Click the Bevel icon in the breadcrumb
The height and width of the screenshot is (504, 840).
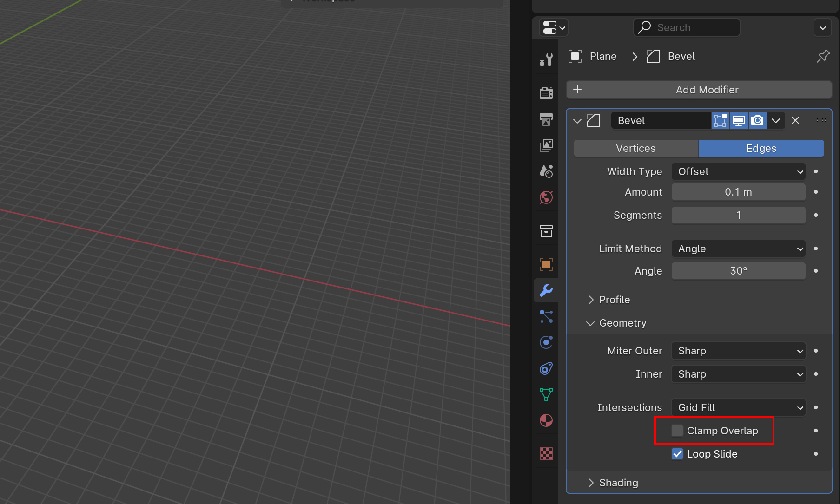pos(653,56)
